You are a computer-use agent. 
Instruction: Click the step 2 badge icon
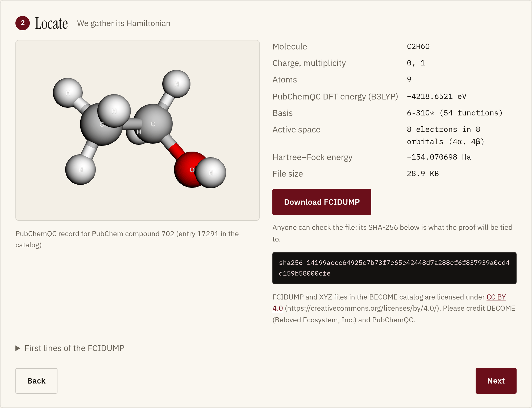pyautogui.click(x=23, y=23)
